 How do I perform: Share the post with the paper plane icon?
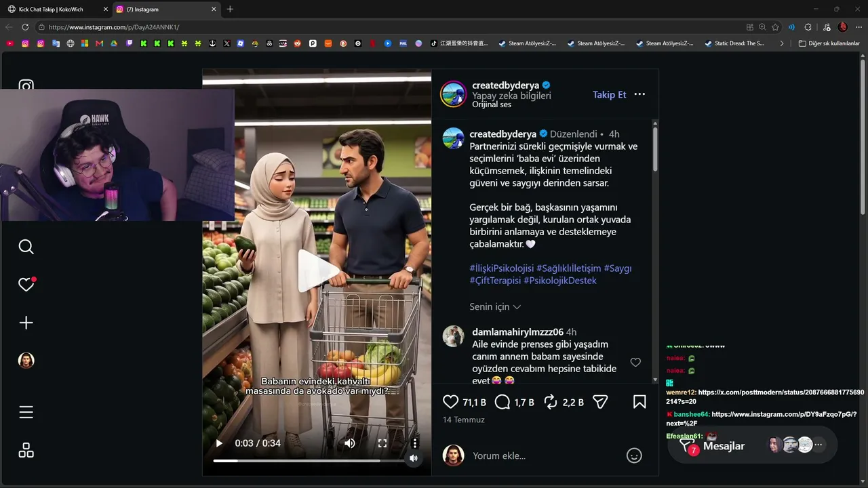point(600,402)
